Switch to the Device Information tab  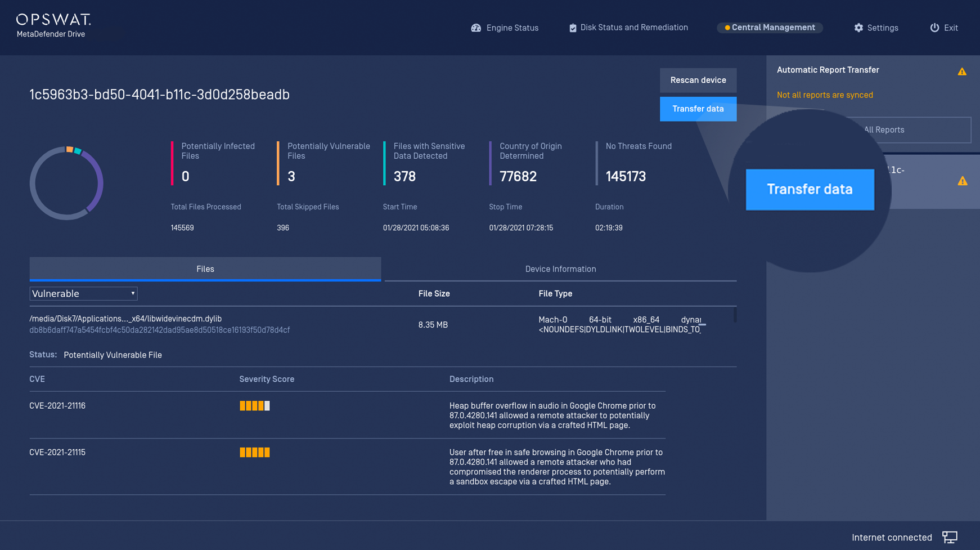pyautogui.click(x=560, y=269)
